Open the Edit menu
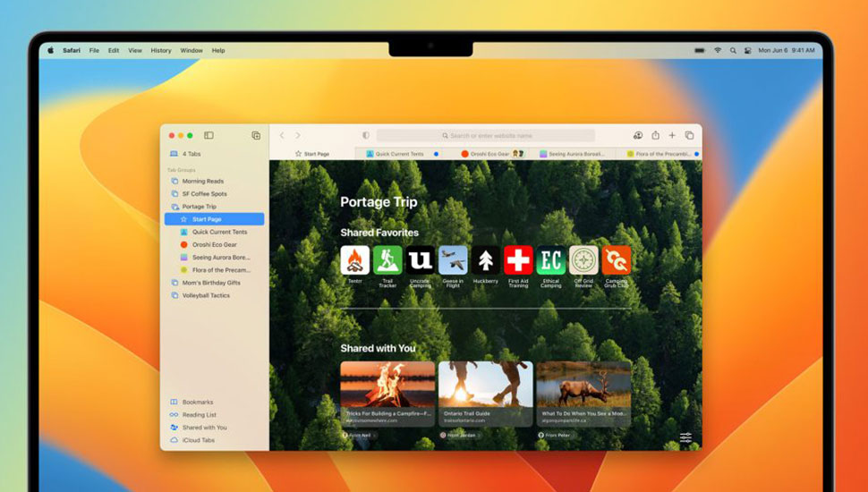The width and height of the screenshot is (868, 492). [114, 50]
